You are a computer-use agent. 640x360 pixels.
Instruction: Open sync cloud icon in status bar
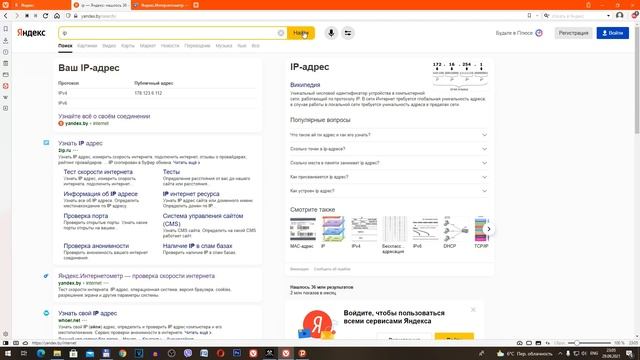click(x=25, y=343)
